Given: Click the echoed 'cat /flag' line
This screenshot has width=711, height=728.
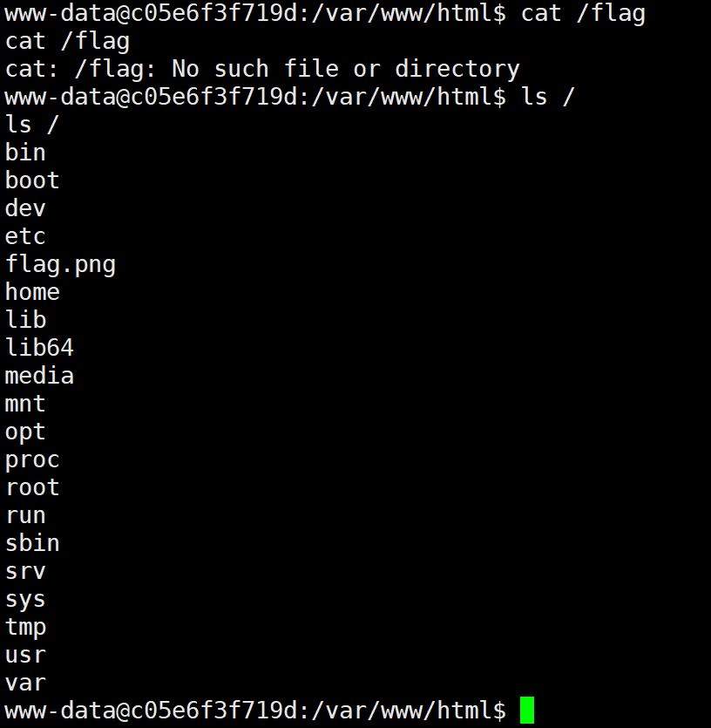Looking at the screenshot, I should (67, 42).
